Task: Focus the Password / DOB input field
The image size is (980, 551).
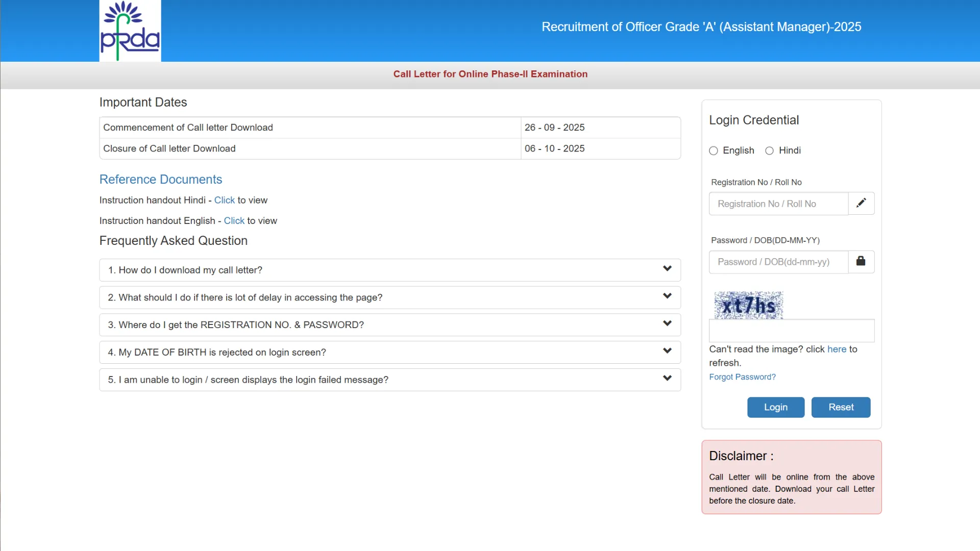Action: [778, 262]
